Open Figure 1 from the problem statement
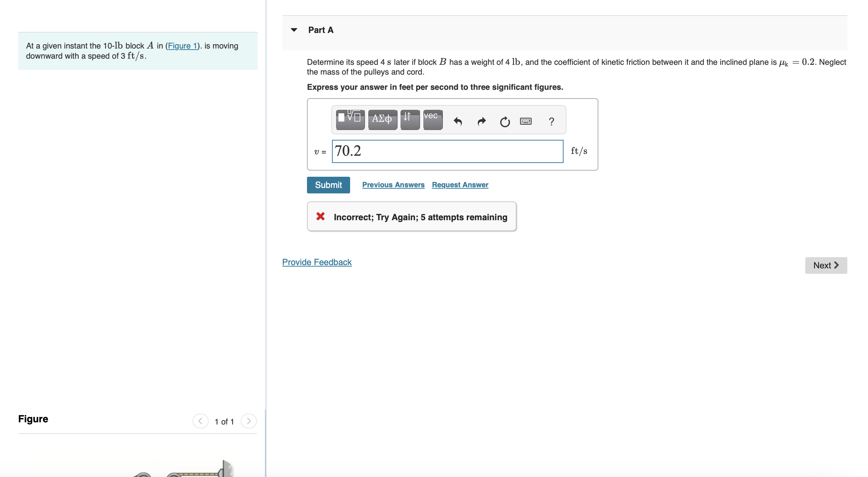This screenshot has height=477, width=868. 182,46
